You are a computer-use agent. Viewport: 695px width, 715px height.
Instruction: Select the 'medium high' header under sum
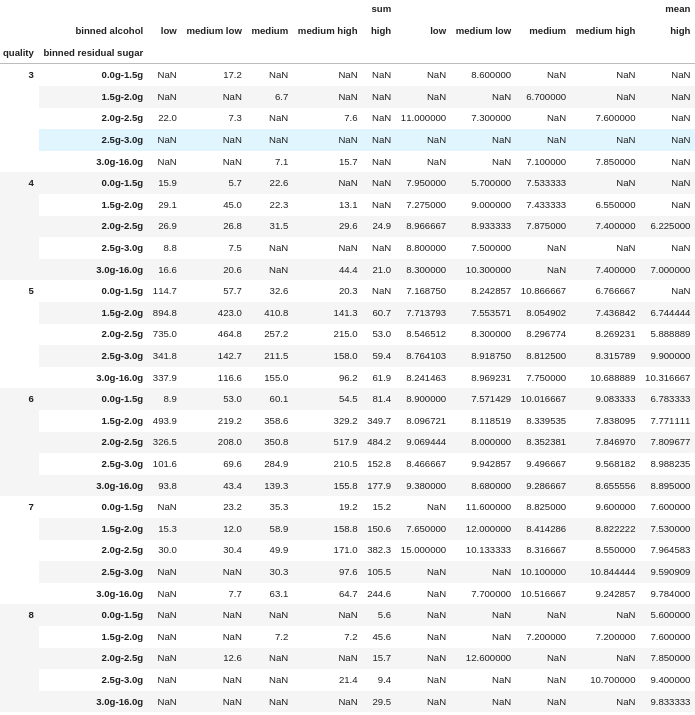tap(327, 31)
